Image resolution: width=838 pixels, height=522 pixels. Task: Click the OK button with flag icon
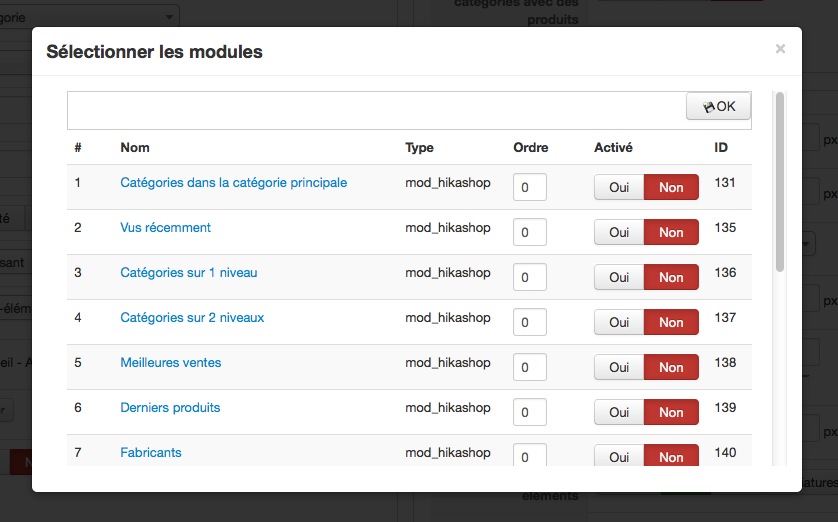[x=718, y=107]
